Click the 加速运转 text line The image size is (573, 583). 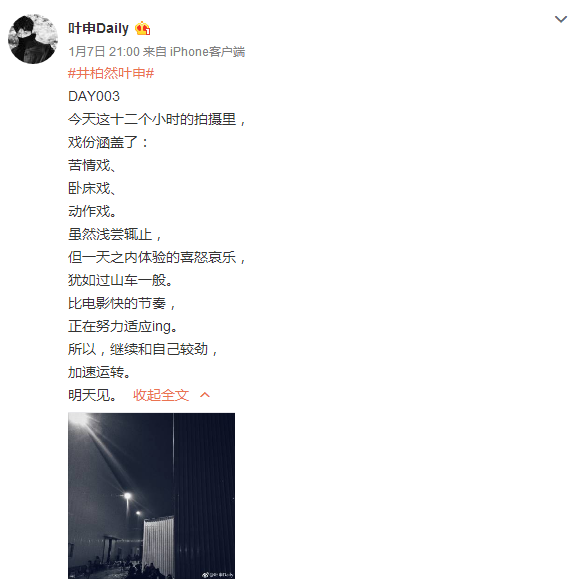99,372
